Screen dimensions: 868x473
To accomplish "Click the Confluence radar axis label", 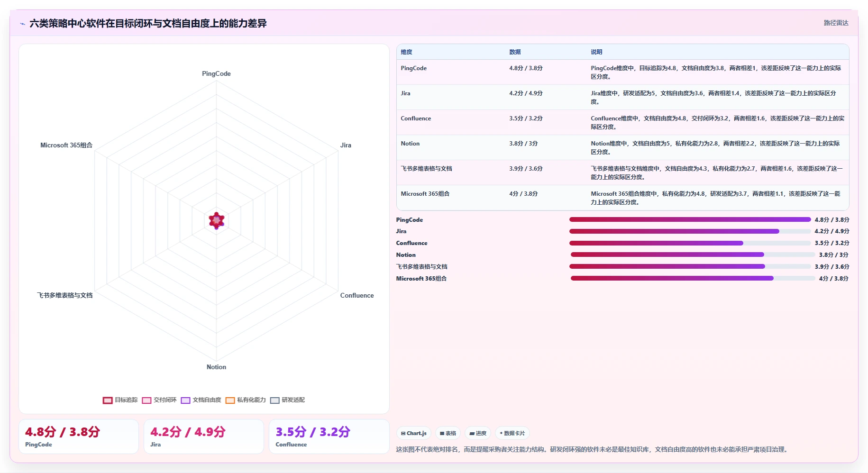I will (x=357, y=295).
